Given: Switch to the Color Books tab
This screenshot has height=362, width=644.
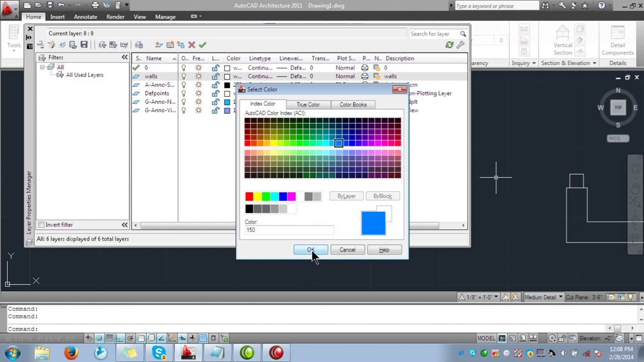Looking at the screenshot, I should click(x=353, y=105).
